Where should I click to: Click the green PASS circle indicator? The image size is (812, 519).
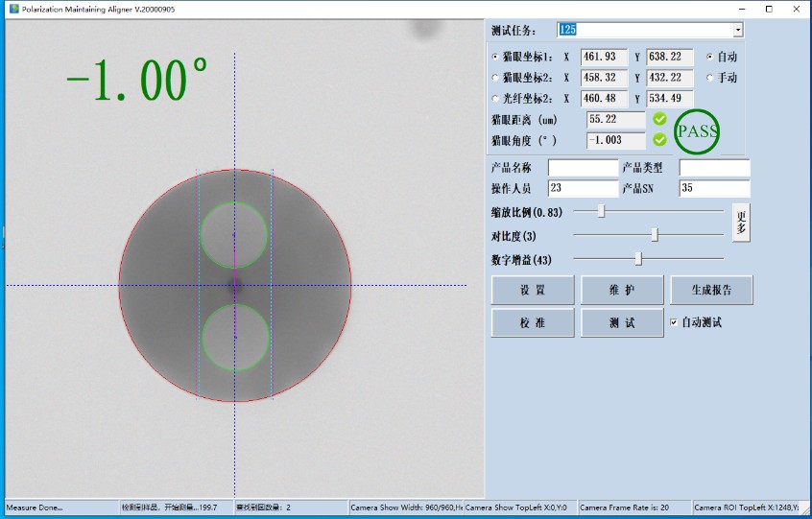(697, 132)
